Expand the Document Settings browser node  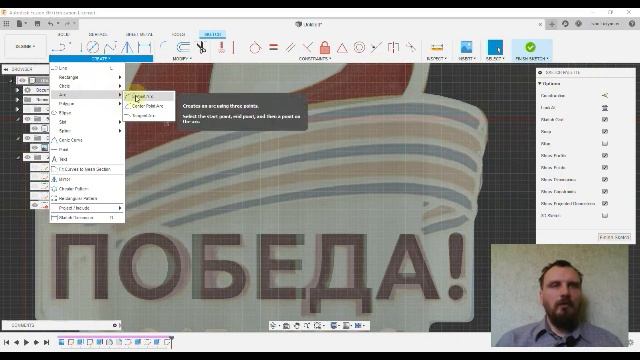[x=18, y=90]
